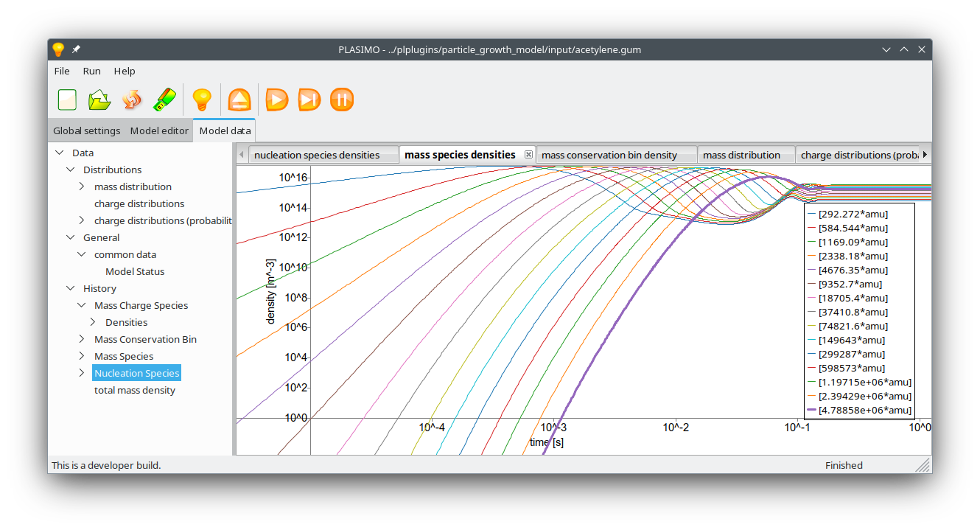Select Model Status tree item
The width and height of the screenshot is (980, 530).
click(x=135, y=271)
